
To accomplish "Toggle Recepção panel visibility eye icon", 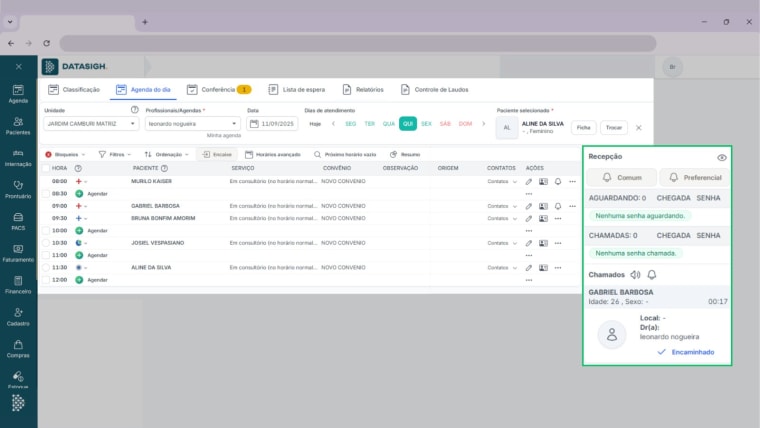I will 722,158.
